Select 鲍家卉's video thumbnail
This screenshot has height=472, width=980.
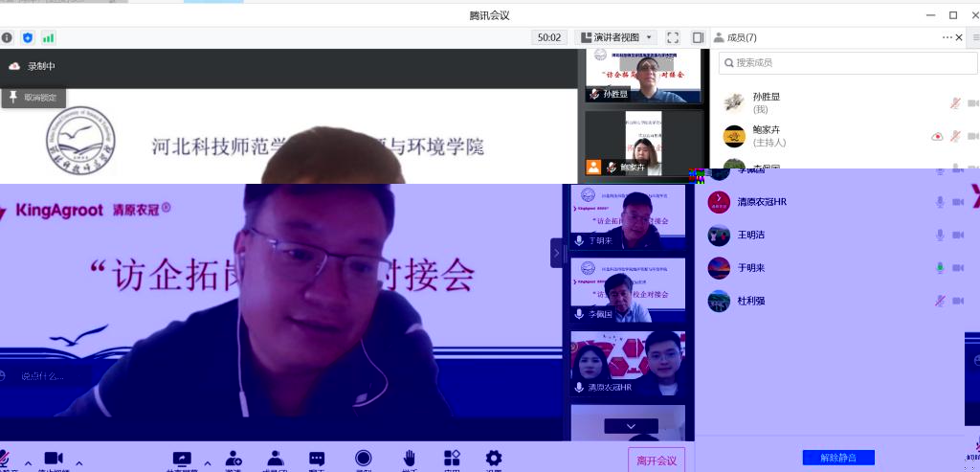(644, 144)
